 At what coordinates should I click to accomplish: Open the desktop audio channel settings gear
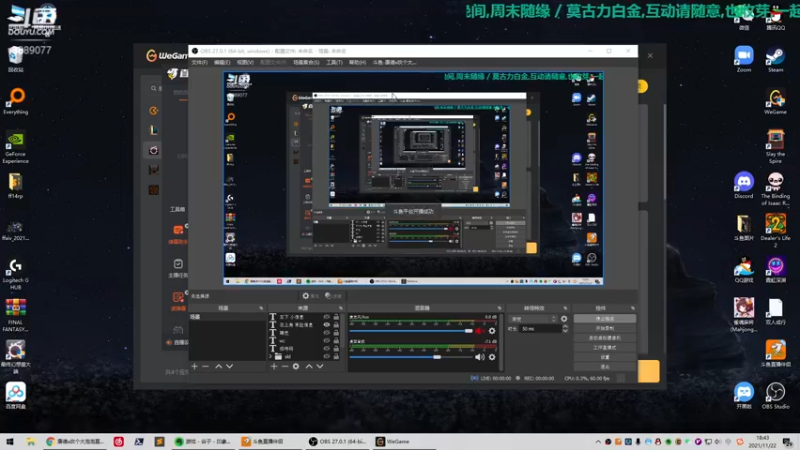coord(492,357)
